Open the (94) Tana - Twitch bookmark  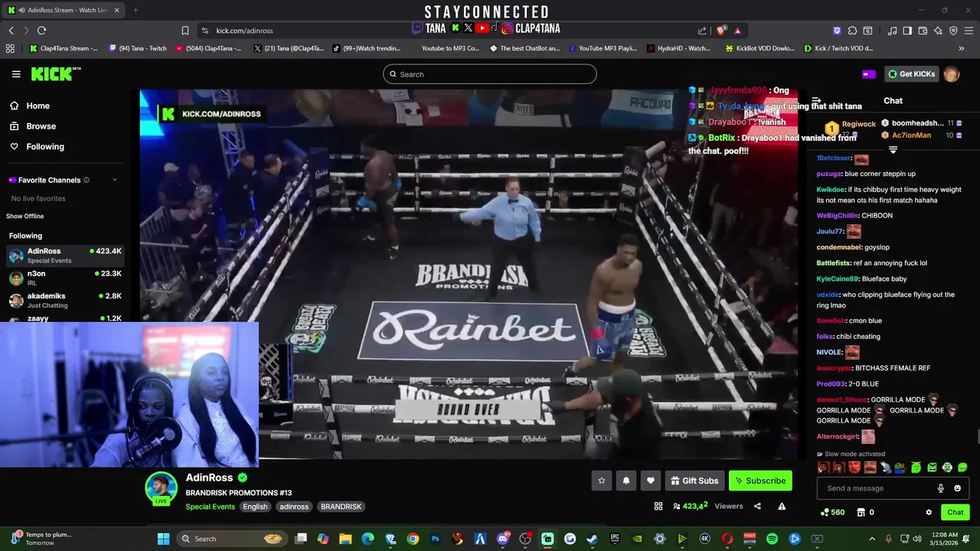138,48
